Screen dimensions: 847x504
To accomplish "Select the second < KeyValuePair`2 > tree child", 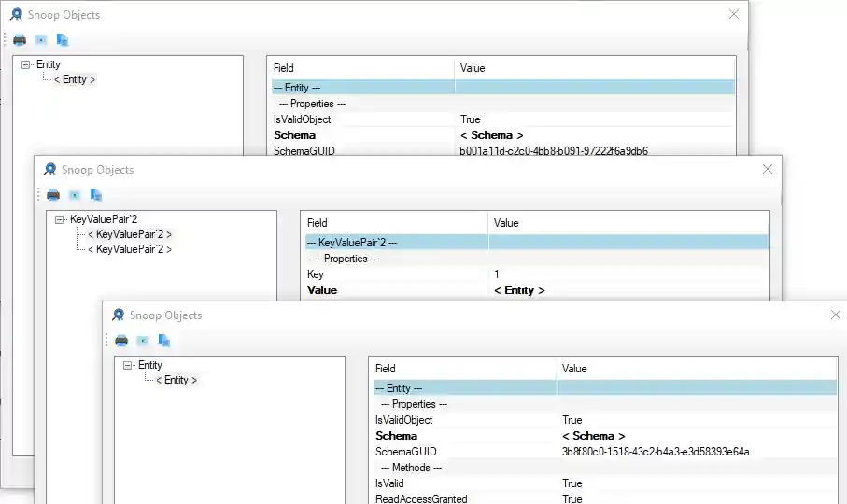I will pyautogui.click(x=129, y=249).
